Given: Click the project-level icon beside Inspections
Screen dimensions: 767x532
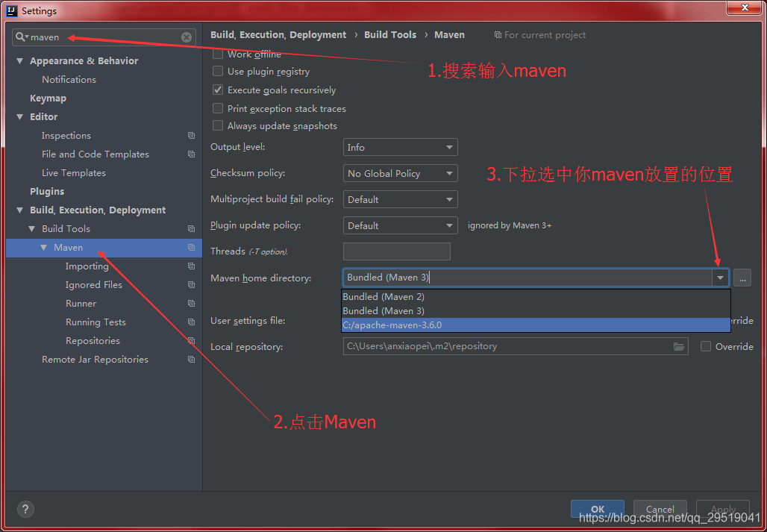Looking at the screenshot, I should (x=191, y=136).
